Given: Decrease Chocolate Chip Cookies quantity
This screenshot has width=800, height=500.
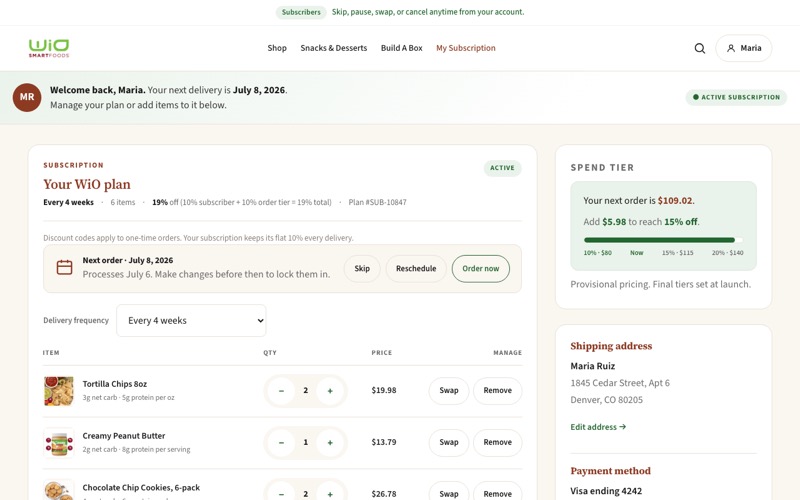Looking at the screenshot, I should 281,494.
